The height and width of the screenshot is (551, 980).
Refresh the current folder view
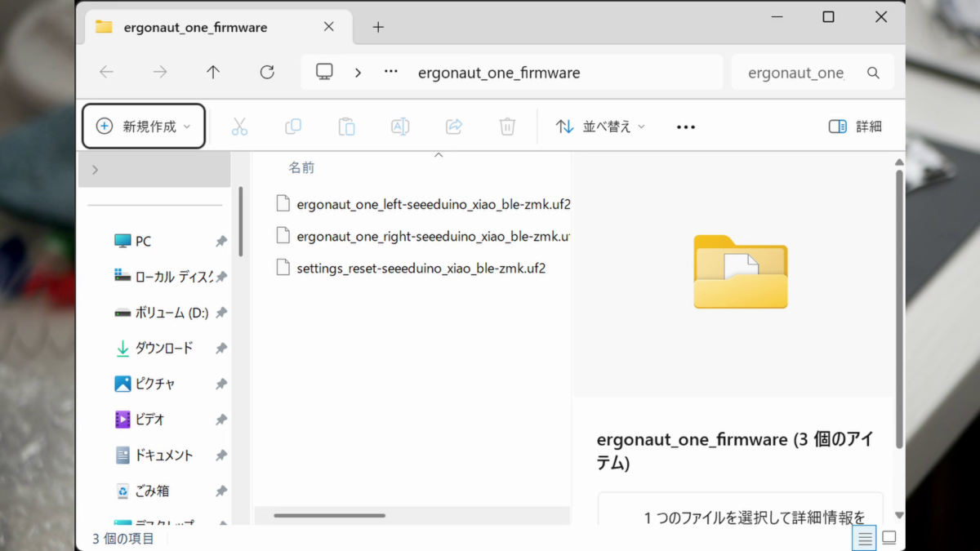267,72
